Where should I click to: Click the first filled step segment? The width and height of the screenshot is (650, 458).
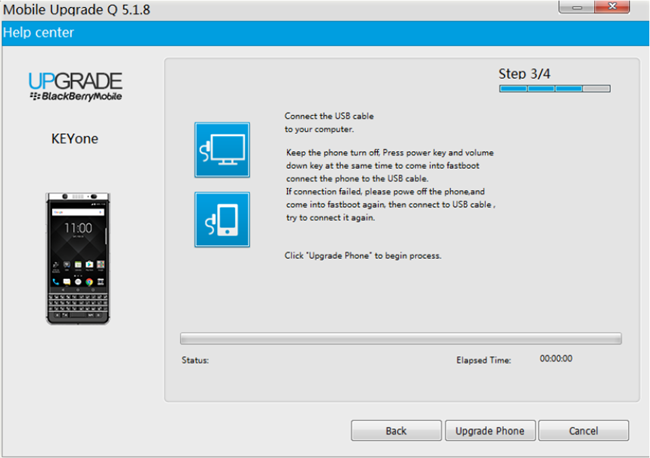tap(513, 89)
